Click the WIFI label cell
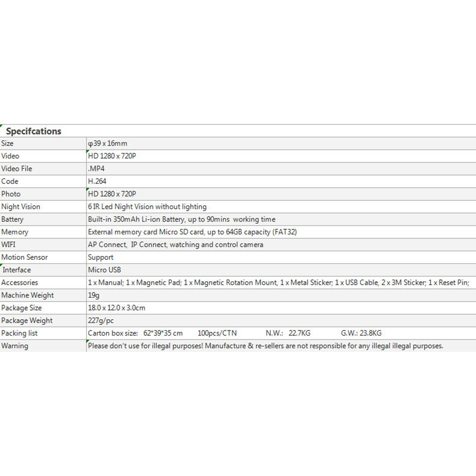The height and width of the screenshot is (476, 476). pyautogui.click(x=9, y=245)
